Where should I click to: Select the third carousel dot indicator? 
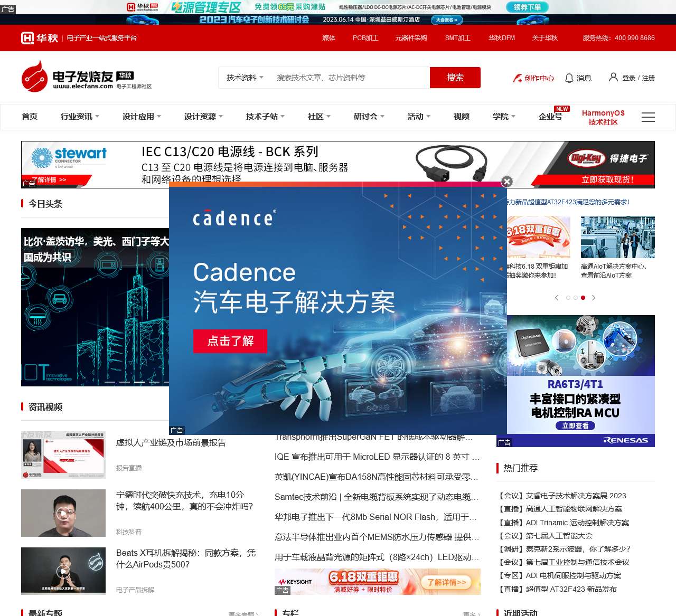click(583, 298)
